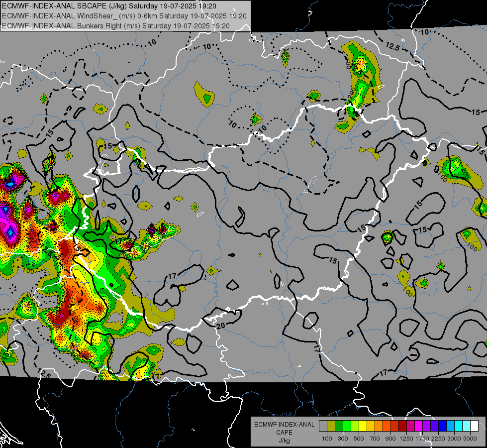Select the dark red legend swatch
This screenshot has height=448, width=487.
click(402, 426)
